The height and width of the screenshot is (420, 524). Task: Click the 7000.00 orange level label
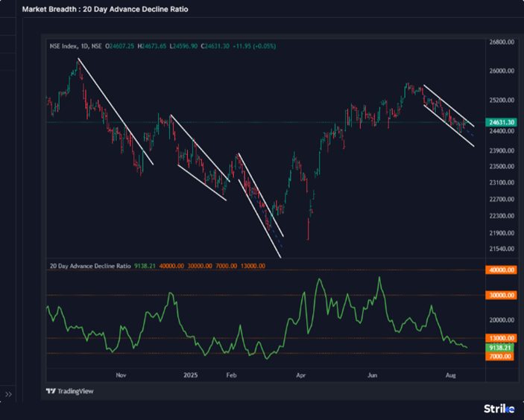tap(500, 357)
